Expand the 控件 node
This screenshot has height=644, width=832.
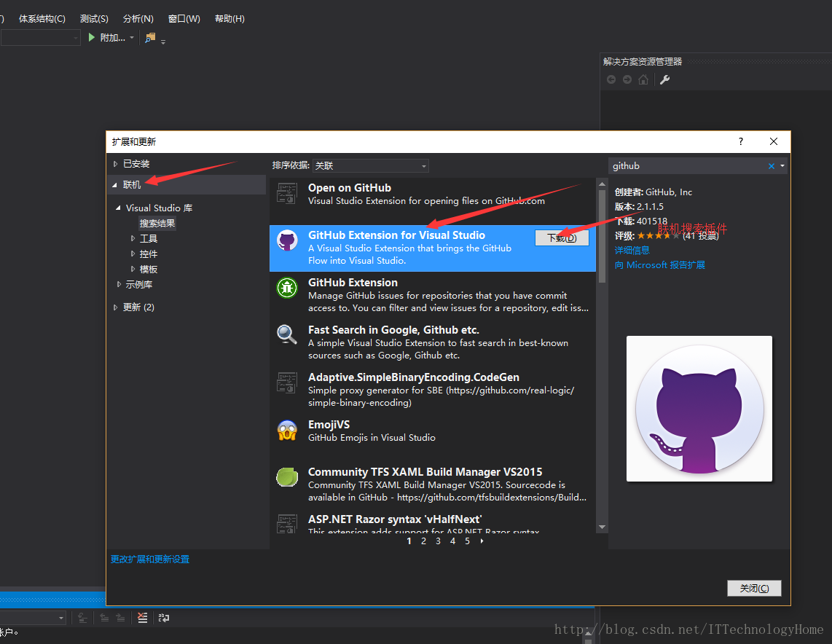click(133, 254)
